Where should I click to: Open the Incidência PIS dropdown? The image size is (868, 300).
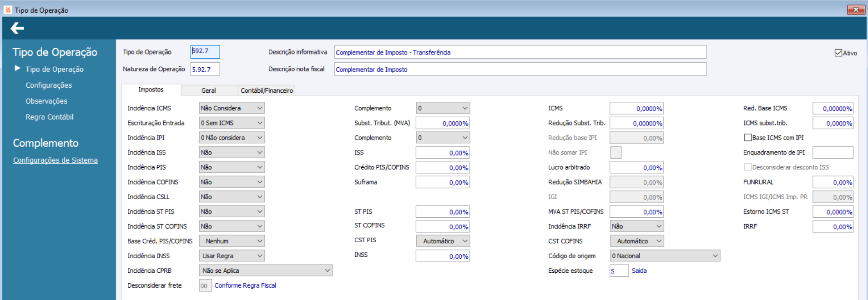click(232, 167)
